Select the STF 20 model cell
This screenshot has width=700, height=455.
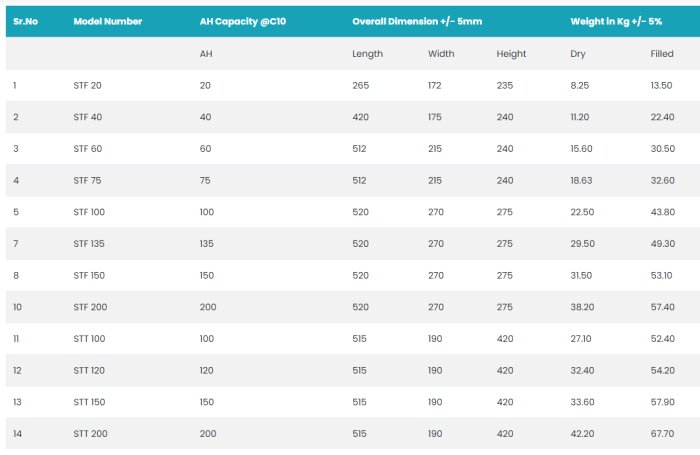point(88,86)
